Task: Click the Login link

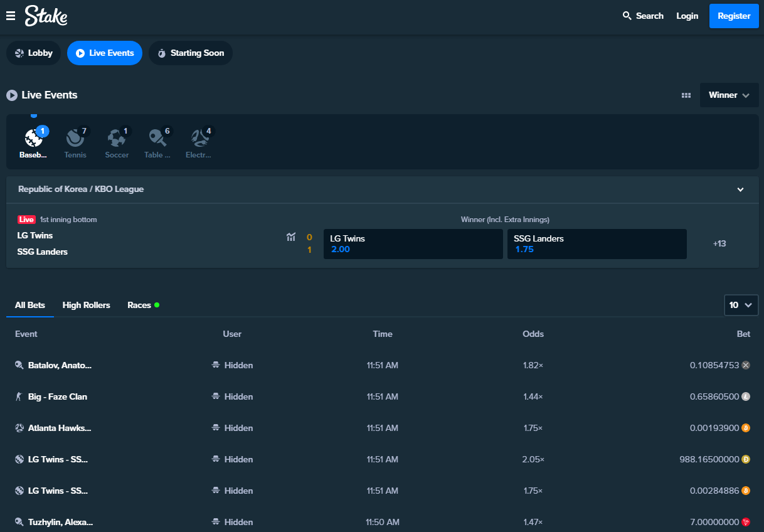Action: 687,16
